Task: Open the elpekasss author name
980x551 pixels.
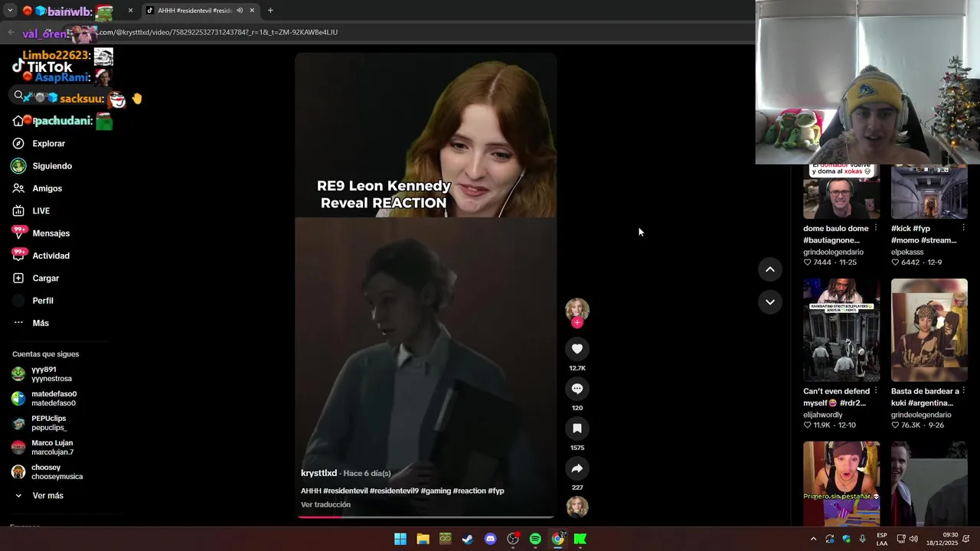Action: 907,252
